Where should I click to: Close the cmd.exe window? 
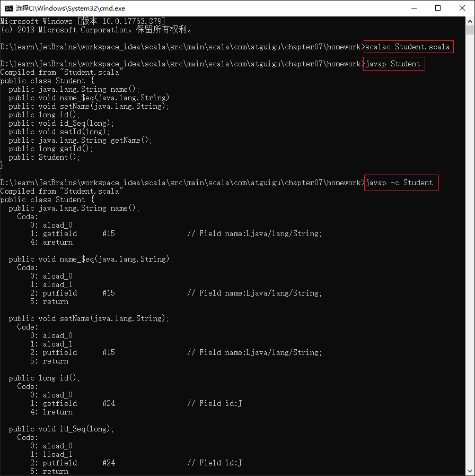[462, 8]
